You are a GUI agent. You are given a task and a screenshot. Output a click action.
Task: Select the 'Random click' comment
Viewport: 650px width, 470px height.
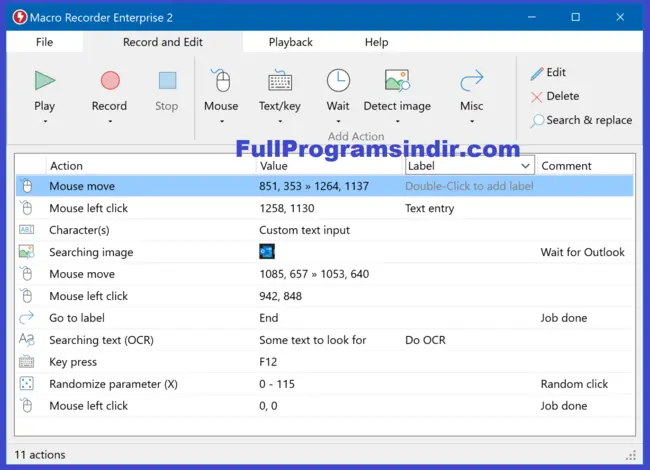(x=574, y=384)
